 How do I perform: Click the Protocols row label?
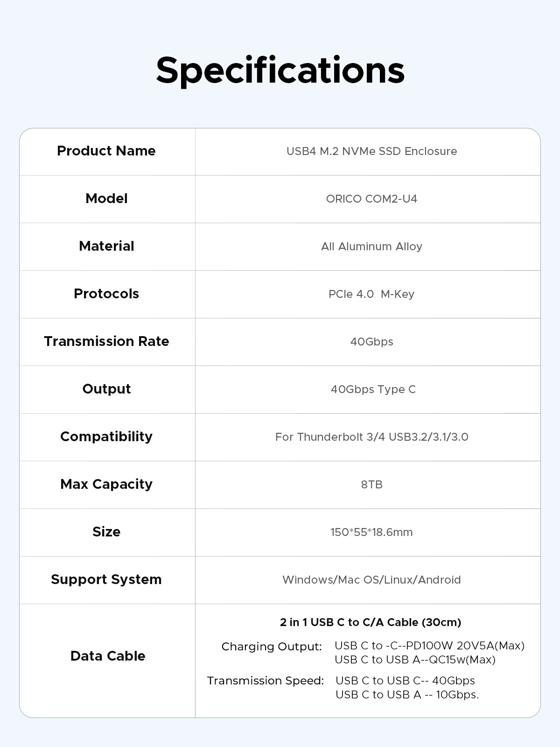click(x=106, y=294)
